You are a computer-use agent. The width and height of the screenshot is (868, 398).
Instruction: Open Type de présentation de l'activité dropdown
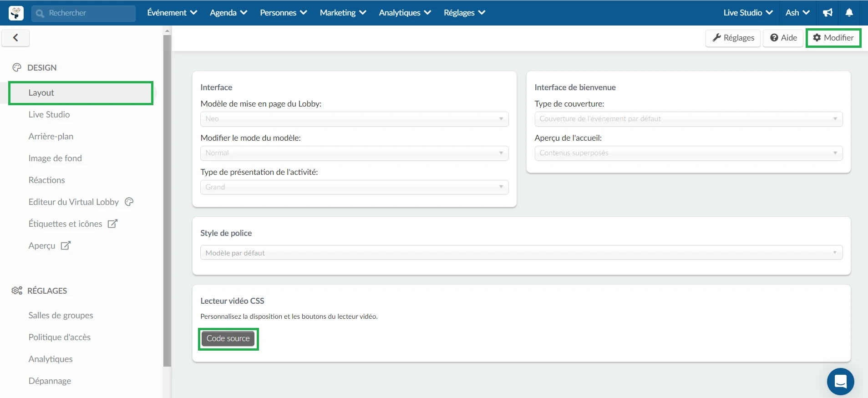(355, 187)
